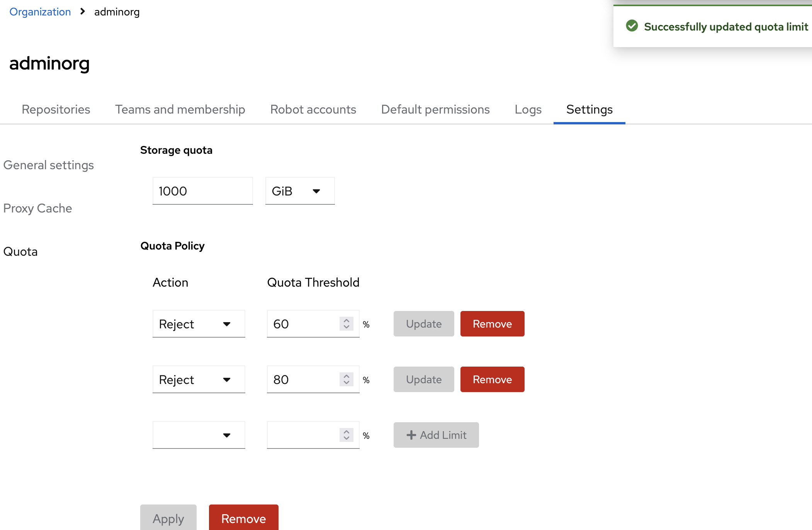The width and height of the screenshot is (812, 530).
Task: Open the Teams and membership tab
Action: click(180, 109)
